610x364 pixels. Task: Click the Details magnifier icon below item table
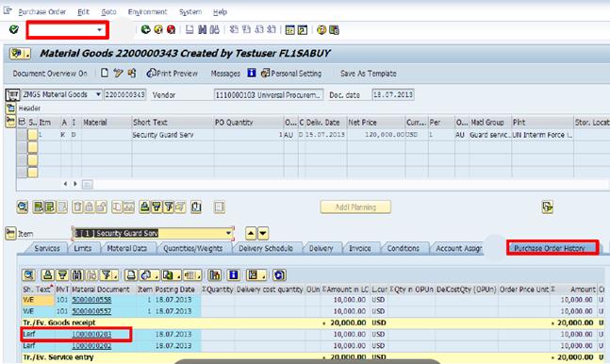[23, 207]
